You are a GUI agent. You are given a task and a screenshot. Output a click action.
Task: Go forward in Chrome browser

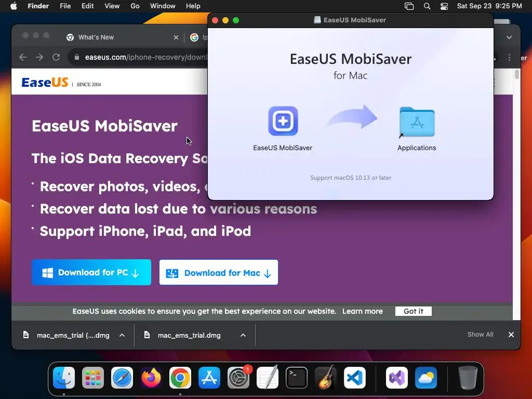(39, 57)
